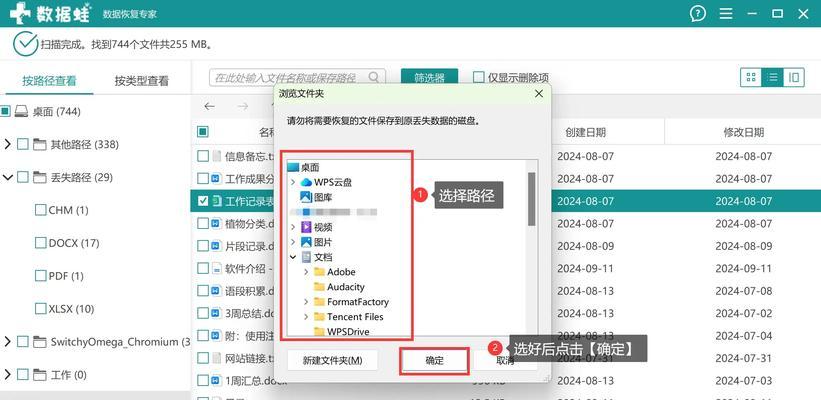The image size is (821, 400).
Task: Check the 其他路径 (338) checkbox
Action: [x=23, y=144]
